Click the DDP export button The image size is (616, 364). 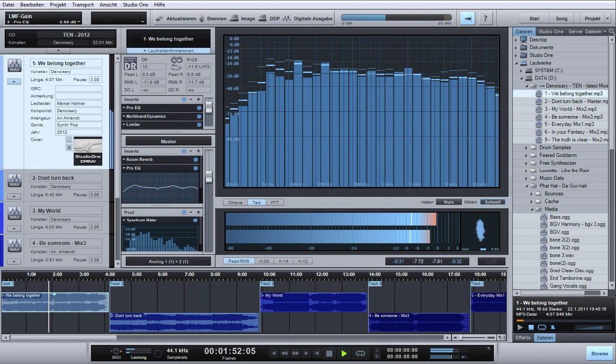pos(269,19)
